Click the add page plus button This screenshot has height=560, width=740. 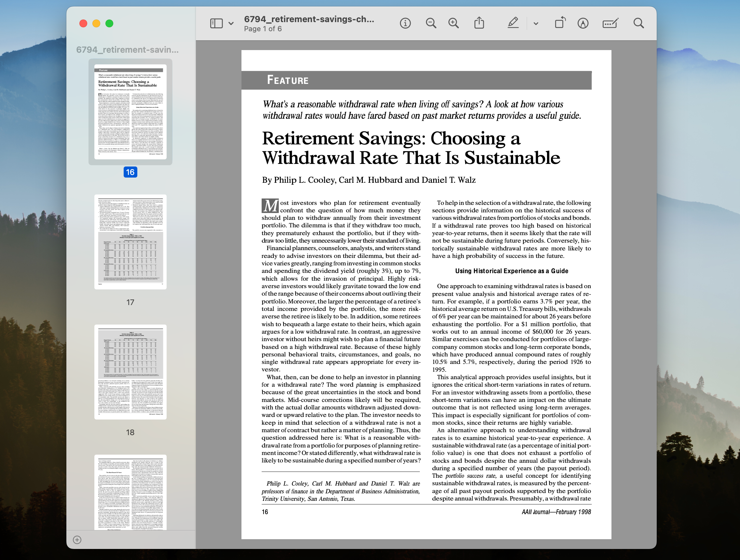tap(77, 540)
